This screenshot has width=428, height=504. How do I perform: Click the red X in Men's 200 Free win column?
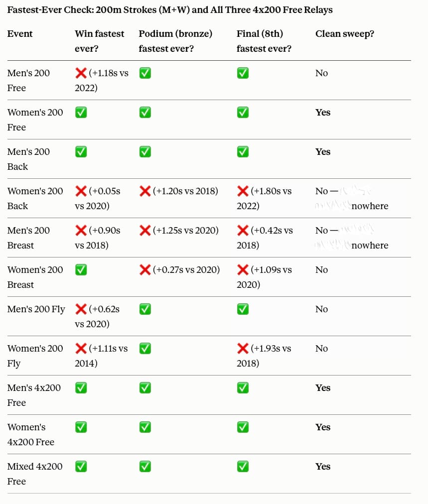coord(81,73)
